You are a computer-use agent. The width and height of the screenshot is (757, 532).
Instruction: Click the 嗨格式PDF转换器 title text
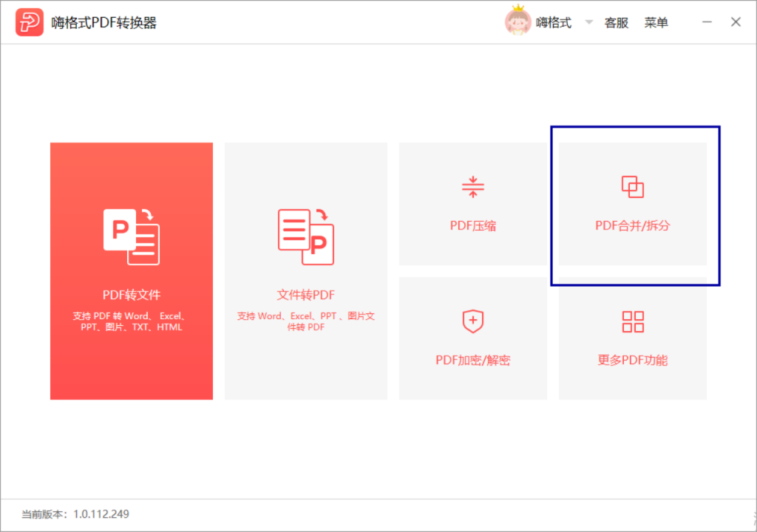click(x=103, y=23)
